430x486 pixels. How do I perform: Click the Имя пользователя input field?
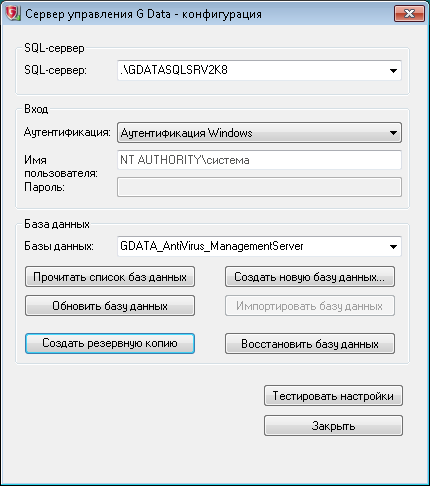click(259, 160)
